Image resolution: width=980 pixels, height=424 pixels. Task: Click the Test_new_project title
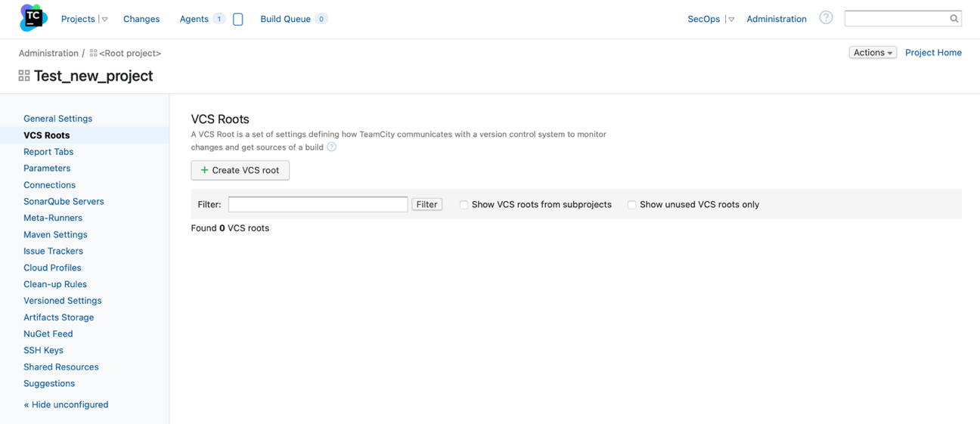coord(93,76)
